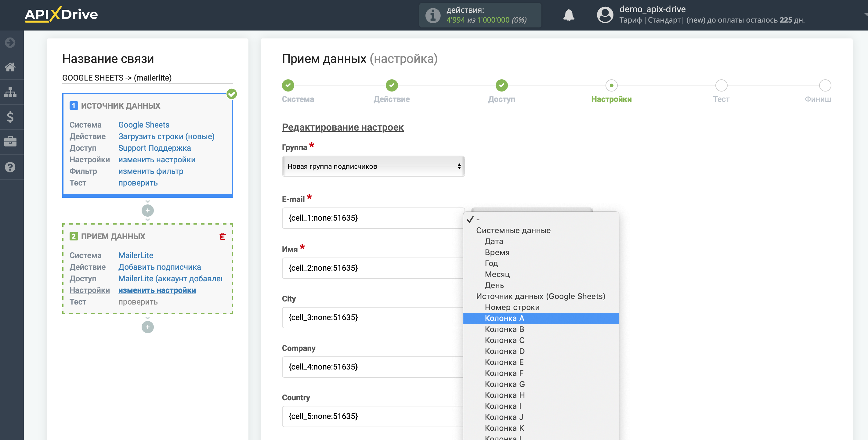Click the actions counter 4'994 из 1'000'000

point(486,20)
